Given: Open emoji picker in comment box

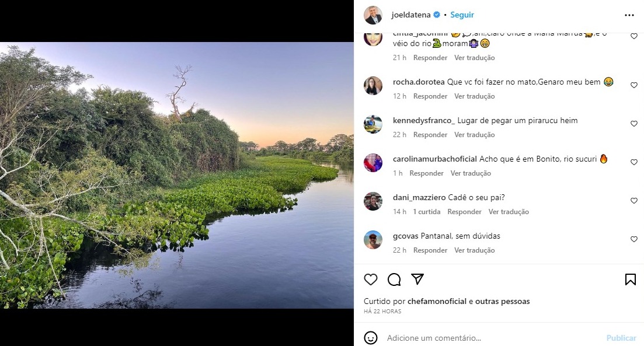Looking at the screenshot, I should (371, 338).
